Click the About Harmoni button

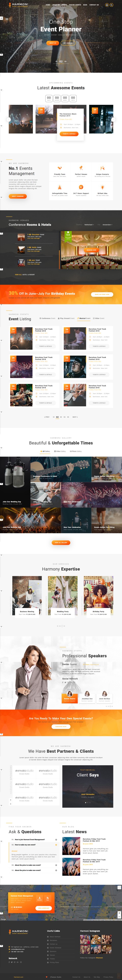[17, 196]
